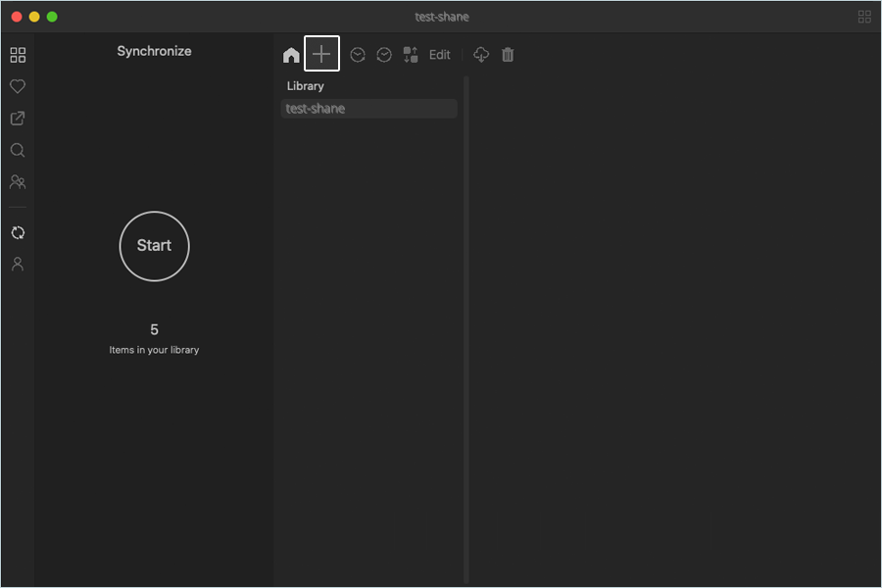
Task: Click the cloud download icon
Action: 481,55
